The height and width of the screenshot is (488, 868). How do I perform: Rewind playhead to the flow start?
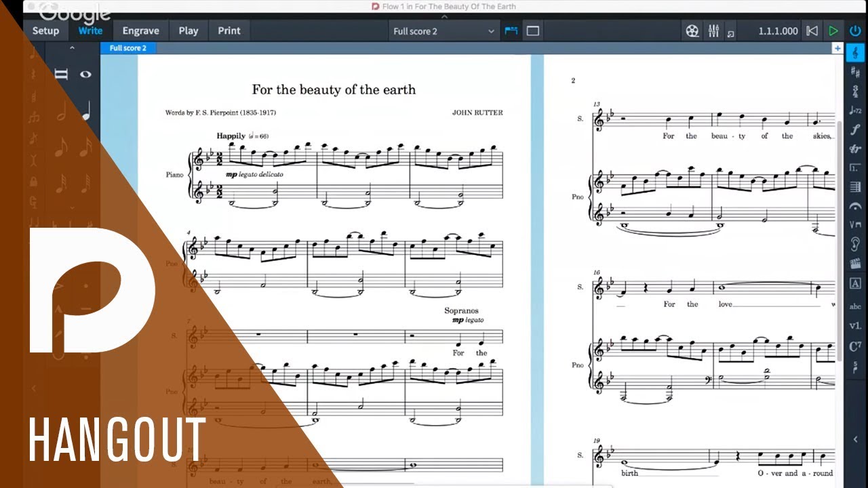[x=812, y=31]
